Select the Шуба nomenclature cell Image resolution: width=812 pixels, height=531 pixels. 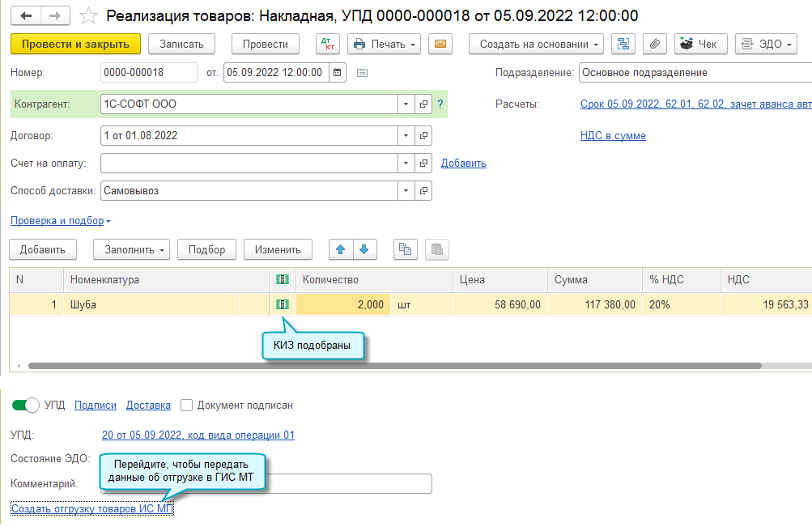coord(151,304)
